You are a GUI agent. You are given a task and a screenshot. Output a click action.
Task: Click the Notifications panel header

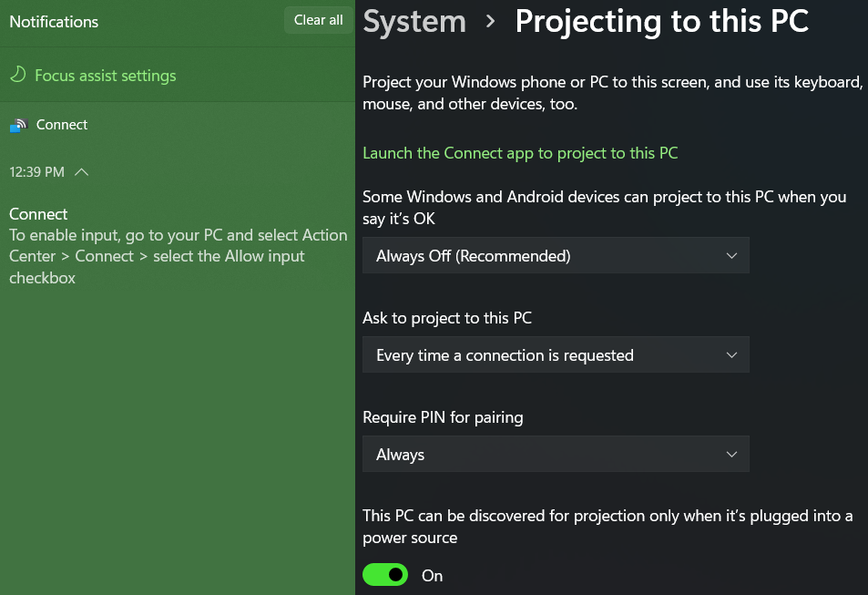(x=54, y=21)
